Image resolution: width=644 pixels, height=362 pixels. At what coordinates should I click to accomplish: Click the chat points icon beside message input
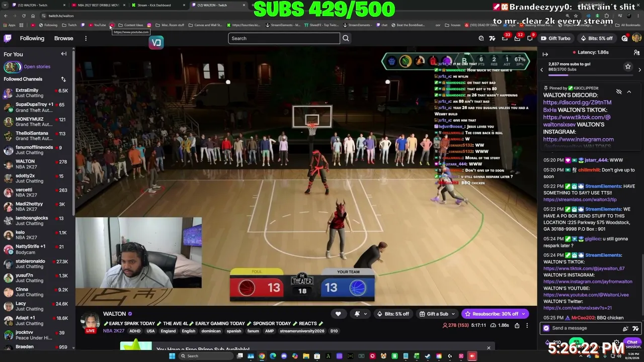point(546,328)
